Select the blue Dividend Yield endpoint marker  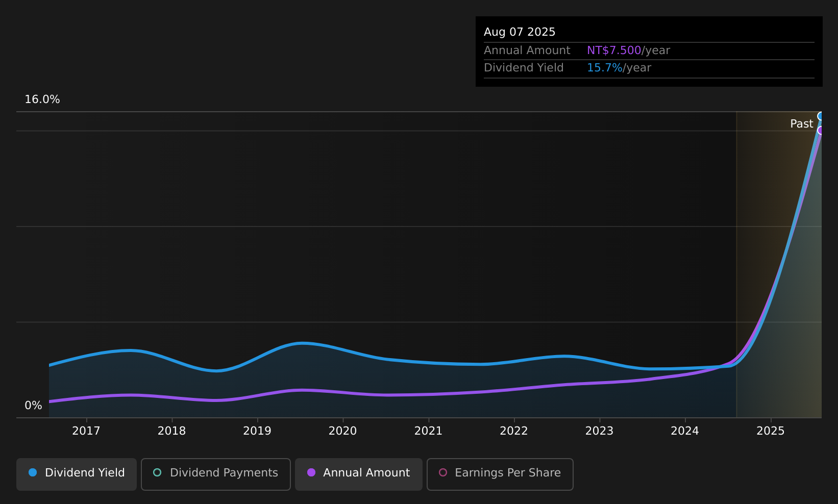click(x=821, y=116)
